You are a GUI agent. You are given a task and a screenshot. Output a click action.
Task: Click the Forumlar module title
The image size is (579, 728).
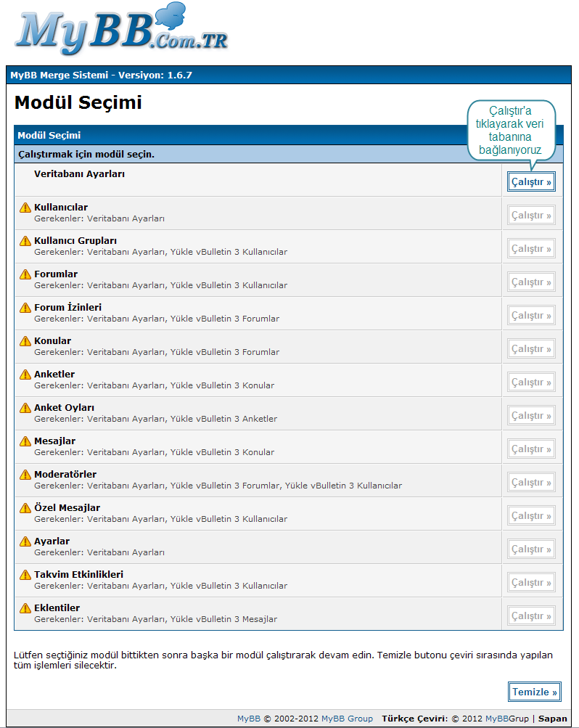click(x=56, y=274)
